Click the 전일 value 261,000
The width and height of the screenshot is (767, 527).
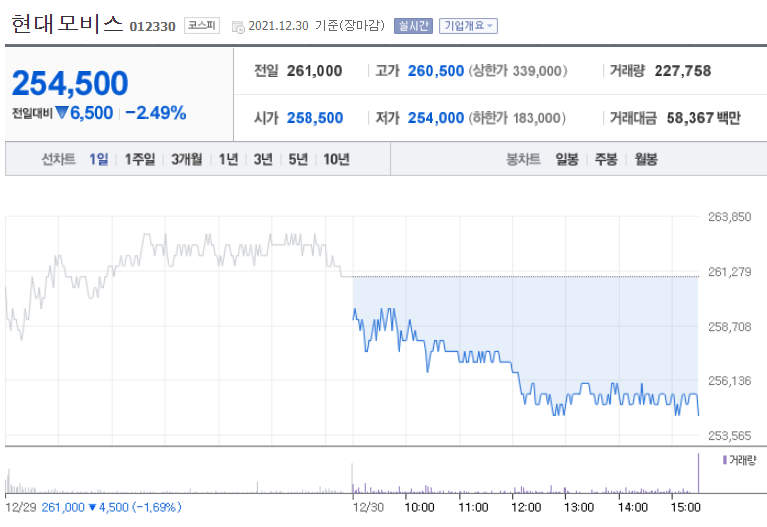[x=315, y=71]
